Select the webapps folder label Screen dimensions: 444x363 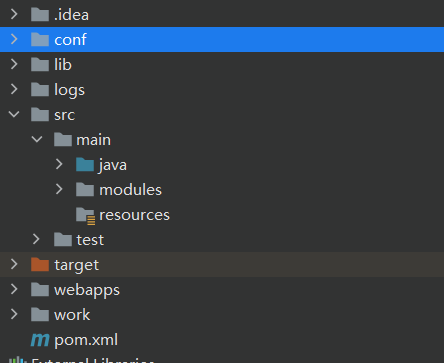(x=87, y=291)
